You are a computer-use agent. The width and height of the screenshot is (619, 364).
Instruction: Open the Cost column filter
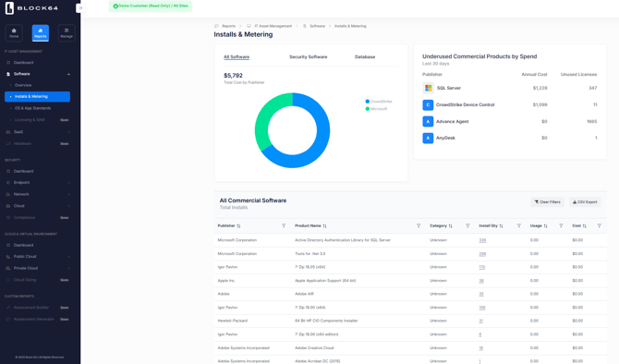(600, 225)
